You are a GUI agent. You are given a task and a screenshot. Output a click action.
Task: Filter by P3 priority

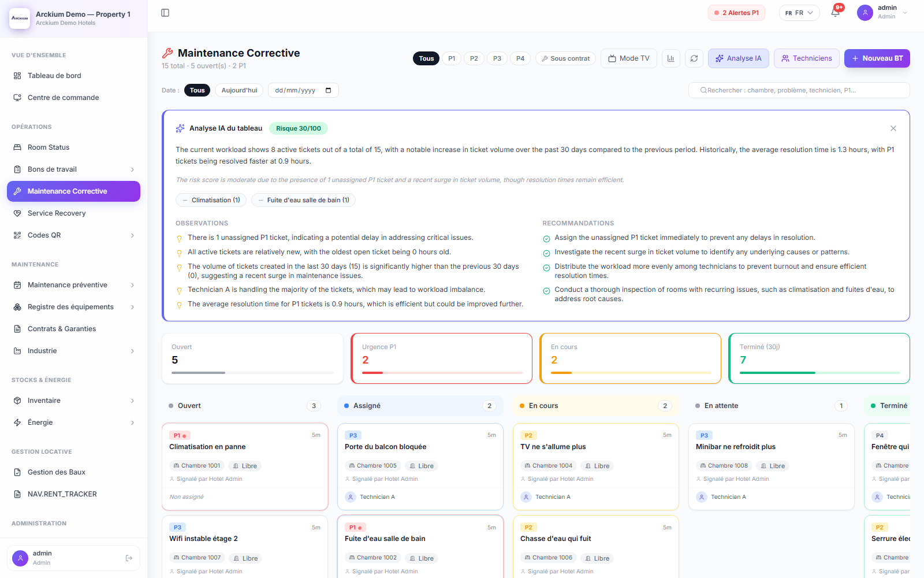pos(497,58)
